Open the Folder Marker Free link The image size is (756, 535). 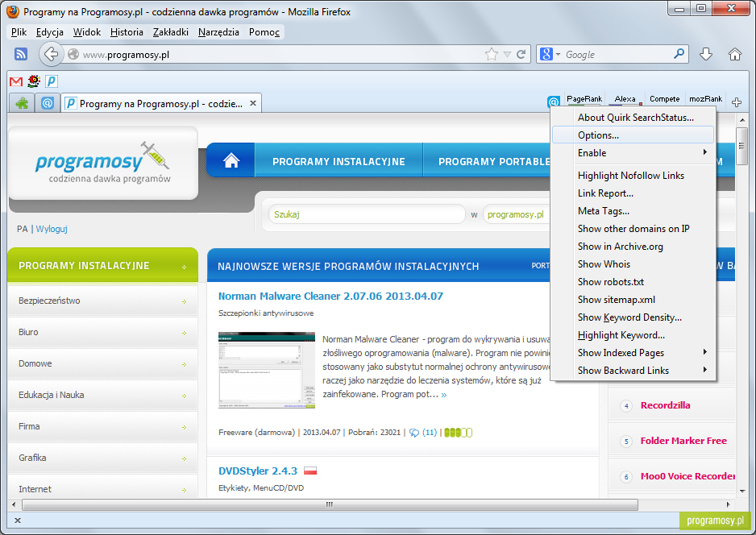click(x=683, y=441)
